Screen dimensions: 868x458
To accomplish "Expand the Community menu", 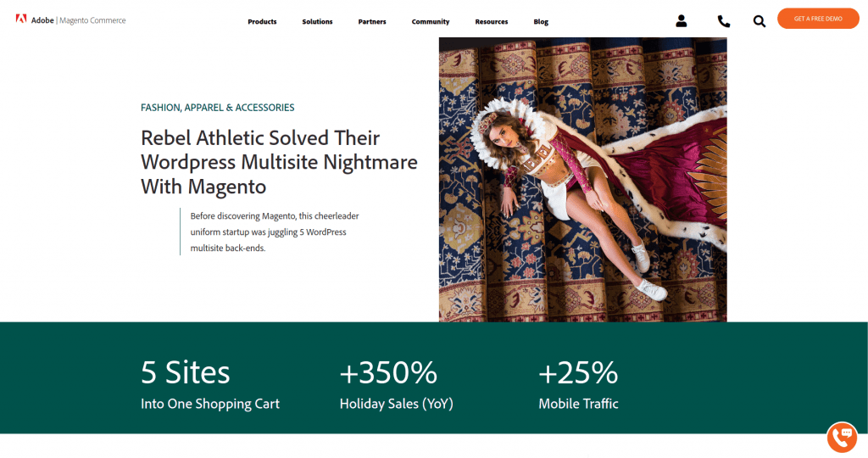I will point(431,21).
